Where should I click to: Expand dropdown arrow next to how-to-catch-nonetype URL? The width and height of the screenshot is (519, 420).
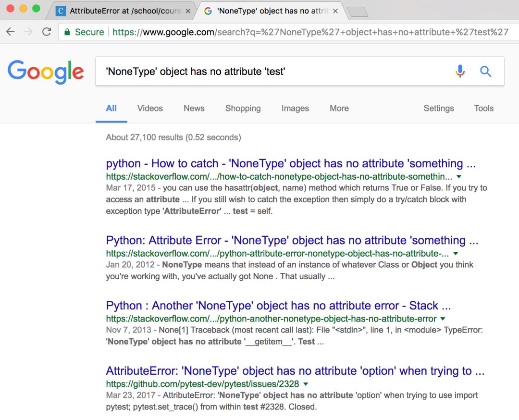(x=459, y=177)
